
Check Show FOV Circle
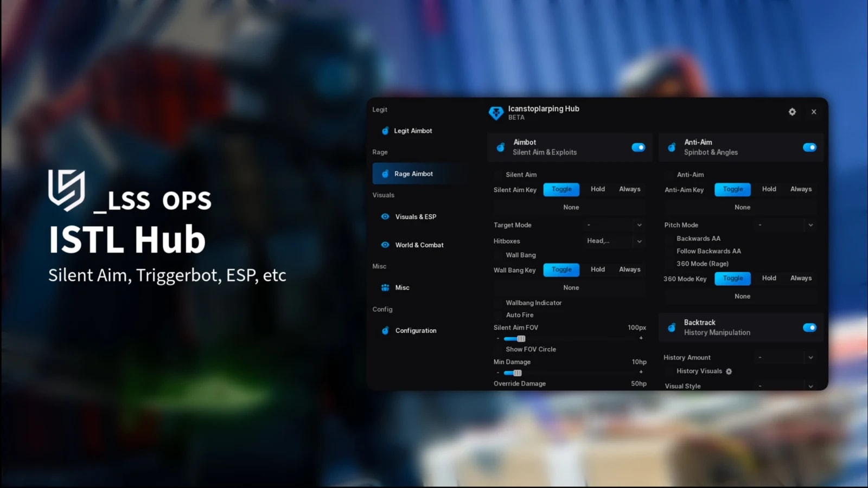click(498, 349)
